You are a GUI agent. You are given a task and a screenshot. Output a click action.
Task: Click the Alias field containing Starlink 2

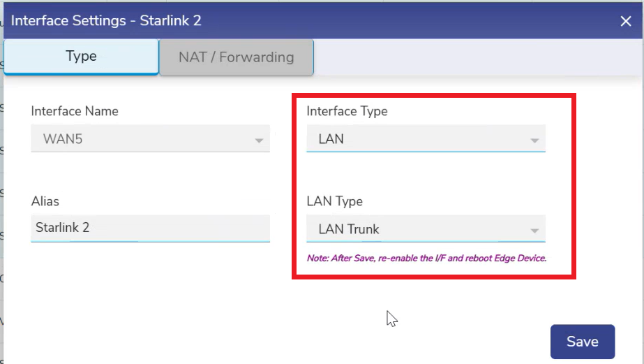tap(150, 228)
